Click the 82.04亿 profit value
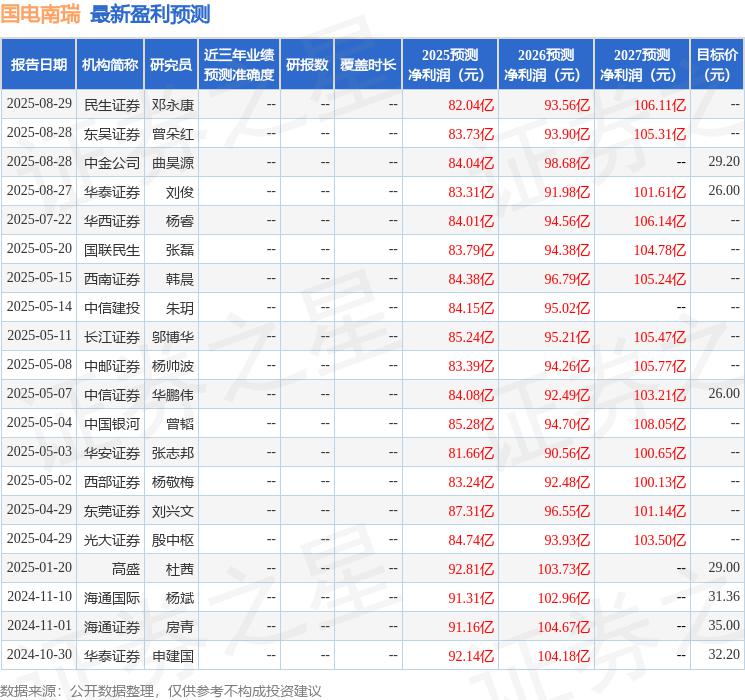Viewport: 745px width, 700px height. 471,105
